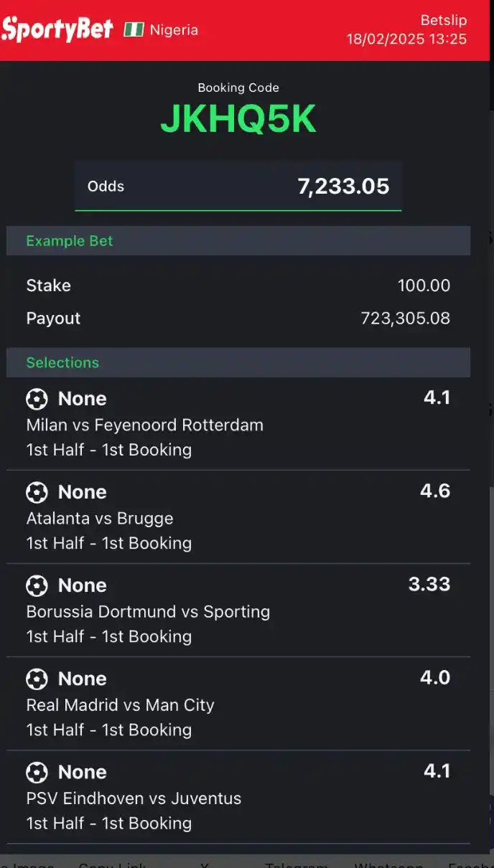The width and height of the screenshot is (494, 868).
Task: Click the soccer ball icon beside Atalanta vs Brugge
Action: [36, 492]
